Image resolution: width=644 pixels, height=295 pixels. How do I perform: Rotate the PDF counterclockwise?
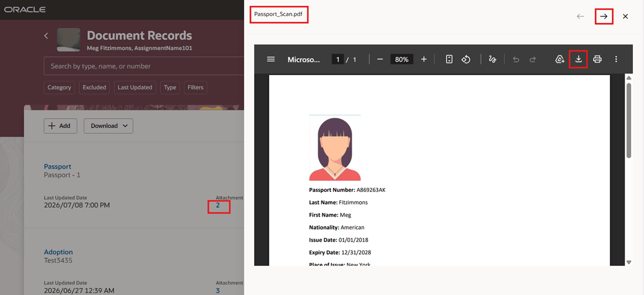point(466,59)
